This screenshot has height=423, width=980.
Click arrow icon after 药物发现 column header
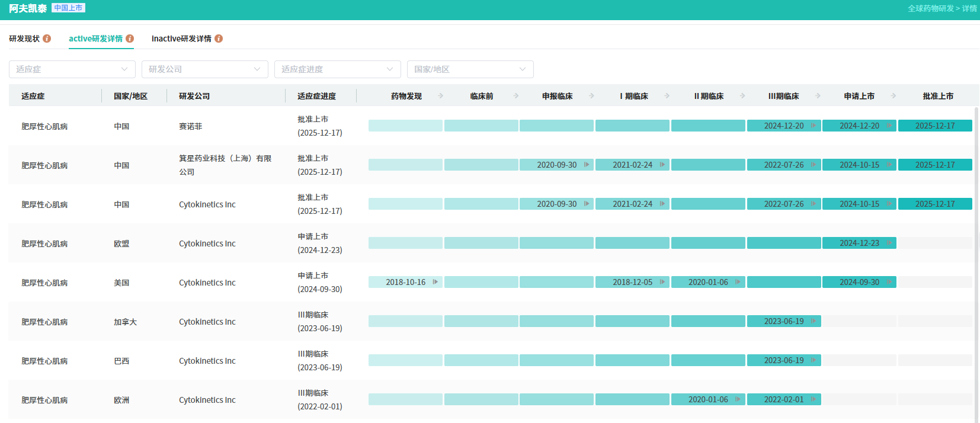point(441,96)
